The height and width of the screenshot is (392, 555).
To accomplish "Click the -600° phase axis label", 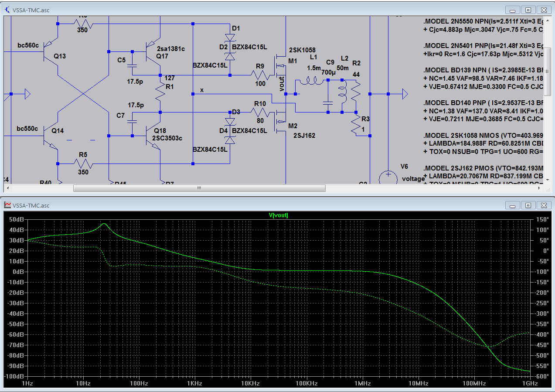I will [x=541, y=376].
